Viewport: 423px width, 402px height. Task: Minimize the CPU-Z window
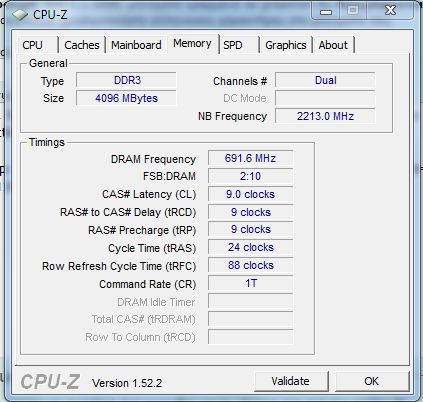(326, 11)
